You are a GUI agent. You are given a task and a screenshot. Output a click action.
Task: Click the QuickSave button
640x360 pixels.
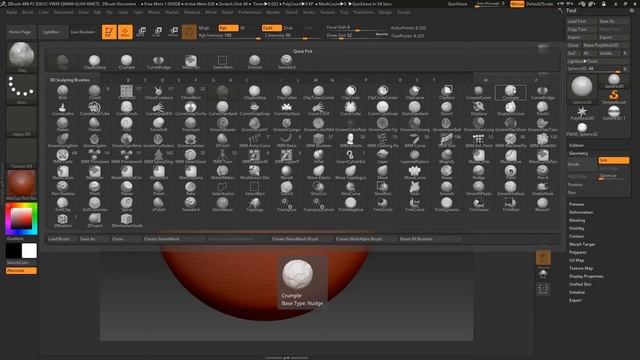pos(457,4)
